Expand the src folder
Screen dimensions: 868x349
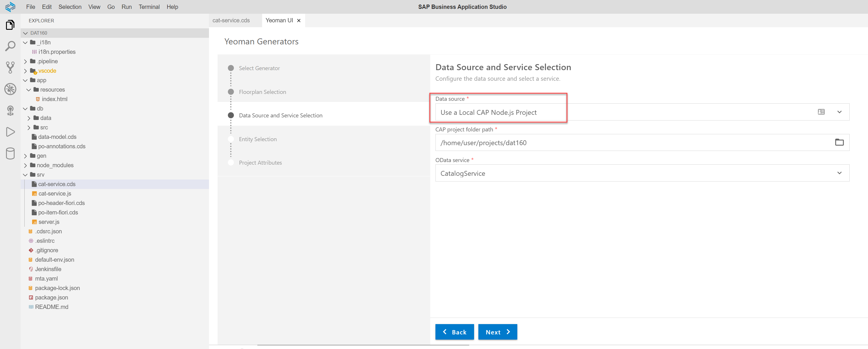pos(29,127)
